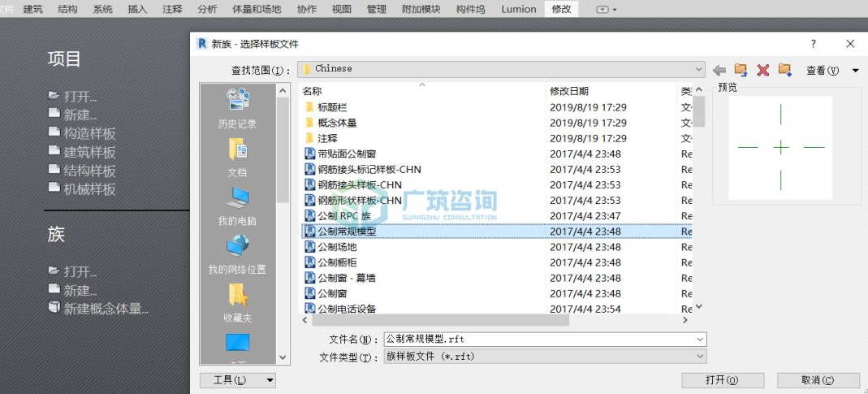The height and width of the screenshot is (394, 868).
Task: Select 钢筋接头样板-CHN file
Action: pyautogui.click(x=360, y=185)
